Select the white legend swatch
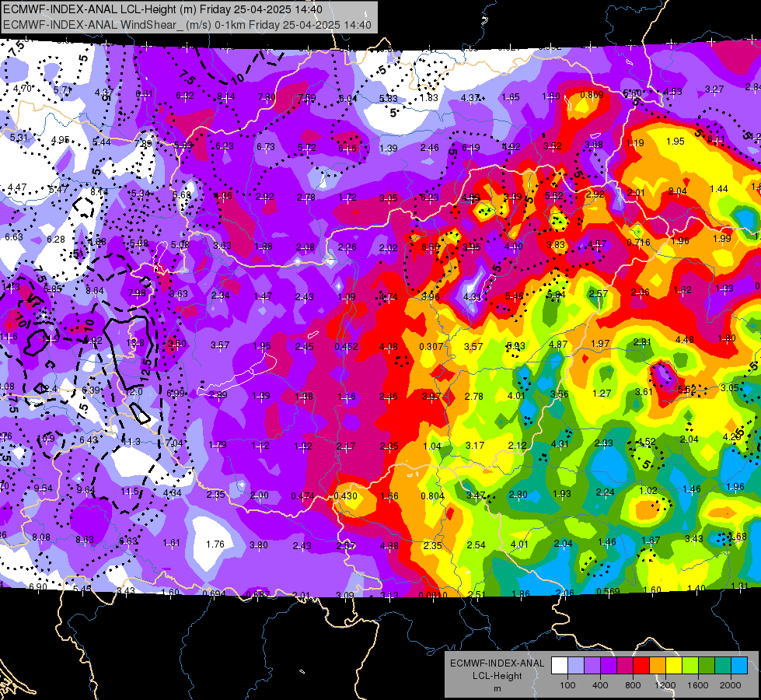 click(560, 665)
